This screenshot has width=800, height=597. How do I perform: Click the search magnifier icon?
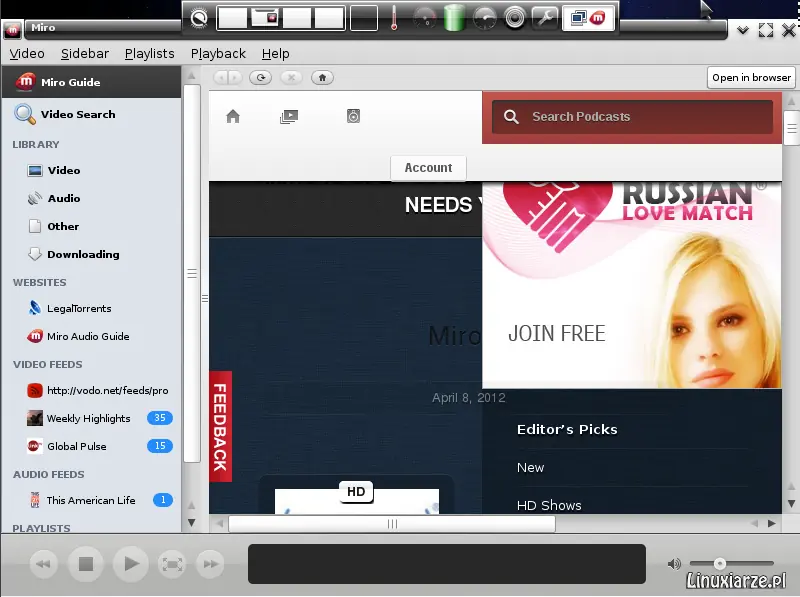point(511,117)
